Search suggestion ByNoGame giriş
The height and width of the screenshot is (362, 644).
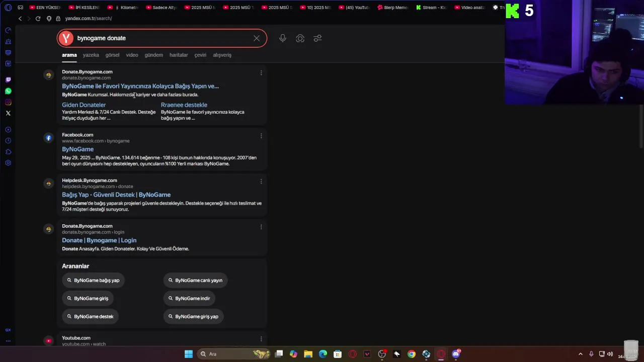(88, 298)
